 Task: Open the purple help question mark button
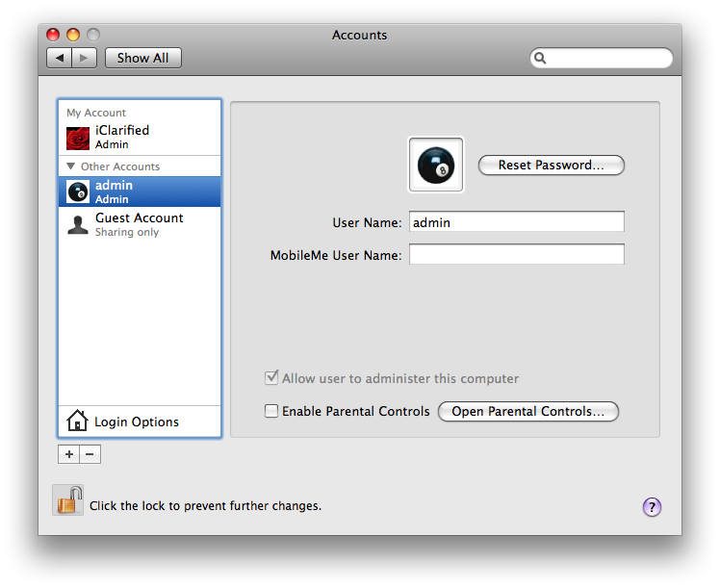pos(652,507)
